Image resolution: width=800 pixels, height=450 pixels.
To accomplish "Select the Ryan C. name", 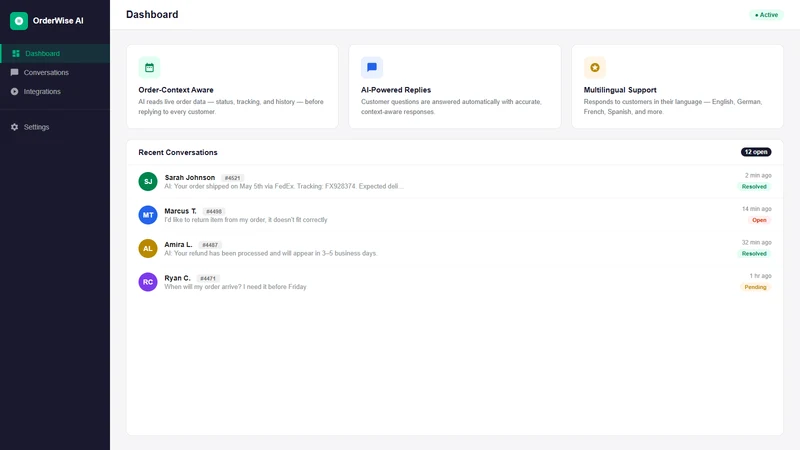I will coord(177,278).
